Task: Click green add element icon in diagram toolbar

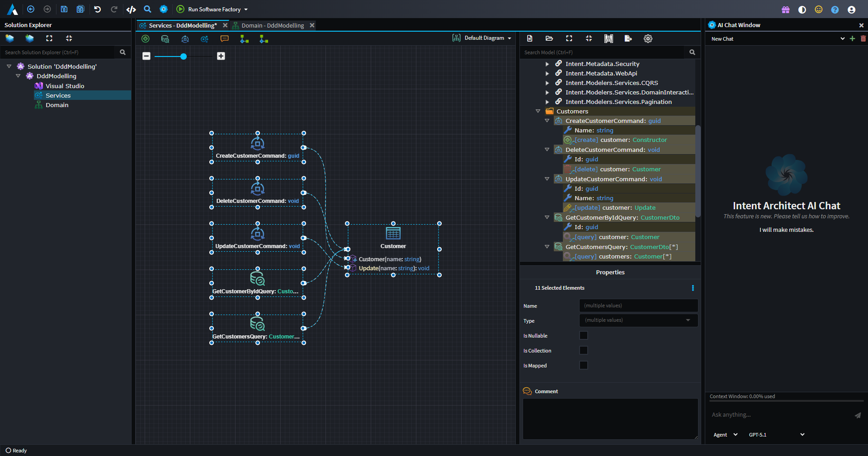Action: (x=146, y=39)
